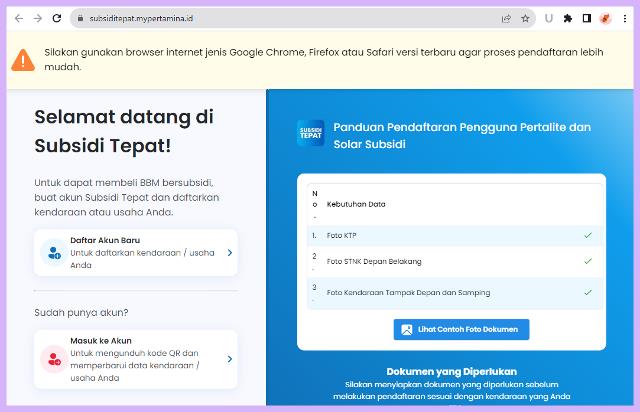Click Selamat datang di Subsidi Tepat heading
640x412 pixels.
pos(124,131)
